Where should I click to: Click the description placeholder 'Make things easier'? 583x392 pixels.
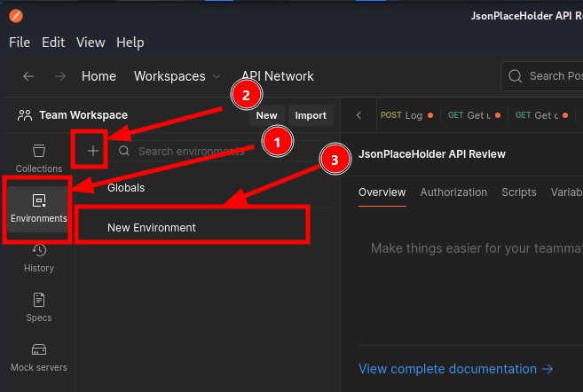(477, 248)
